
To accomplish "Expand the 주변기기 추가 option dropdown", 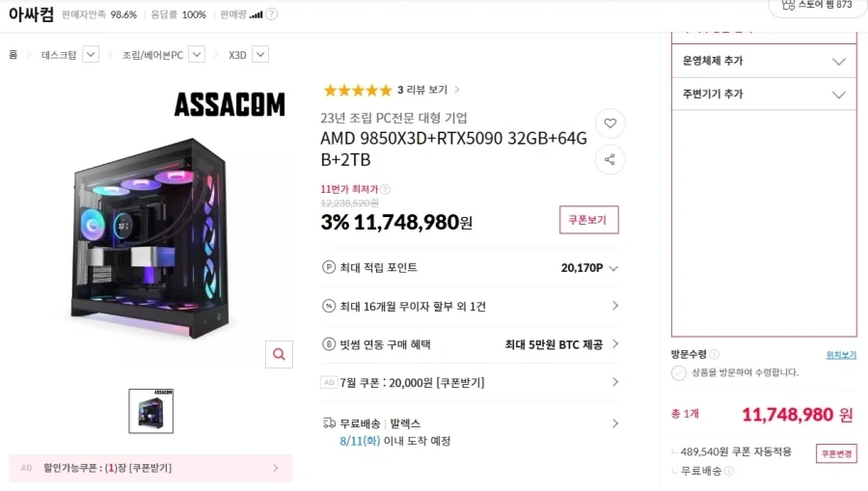I will [x=764, y=95].
